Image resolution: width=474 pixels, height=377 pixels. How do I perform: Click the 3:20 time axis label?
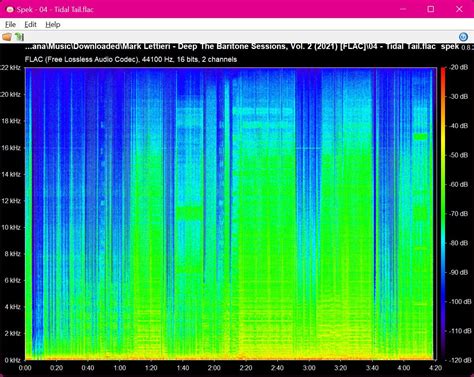tap(340, 368)
